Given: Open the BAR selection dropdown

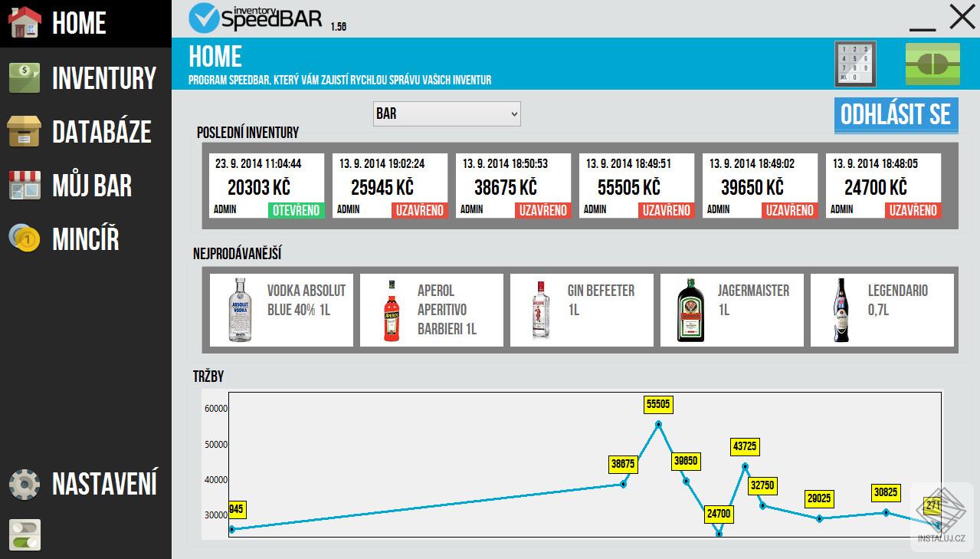Looking at the screenshot, I should point(447,113).
